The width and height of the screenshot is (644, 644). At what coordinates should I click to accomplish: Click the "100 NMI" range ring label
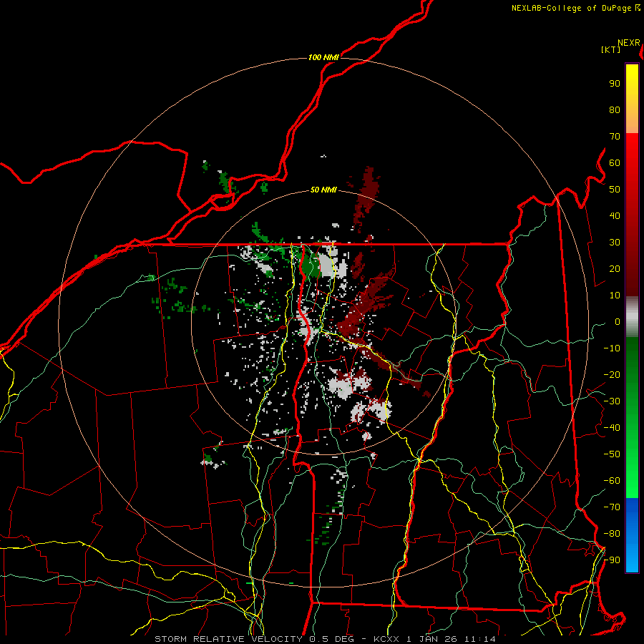(x=323, y=57)
